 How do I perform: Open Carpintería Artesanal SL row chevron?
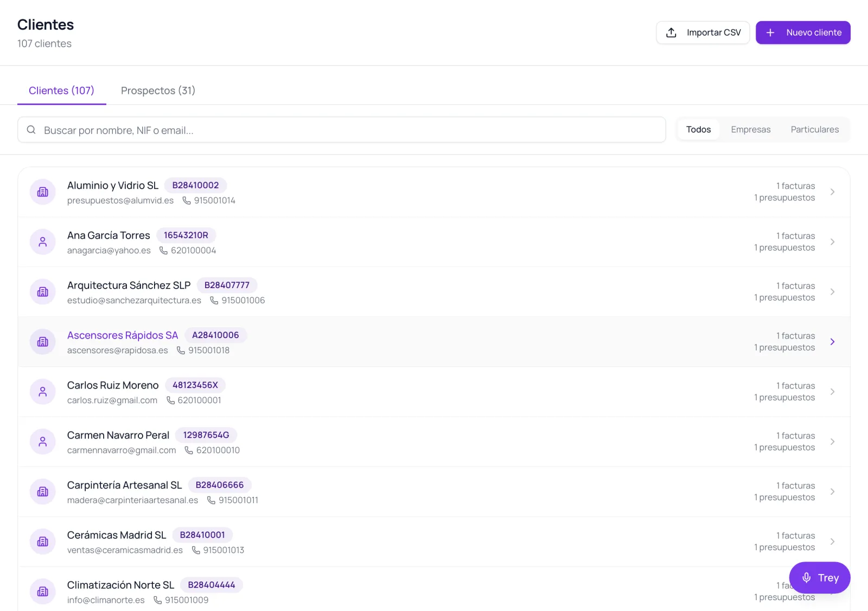click(x=832, y=492)
